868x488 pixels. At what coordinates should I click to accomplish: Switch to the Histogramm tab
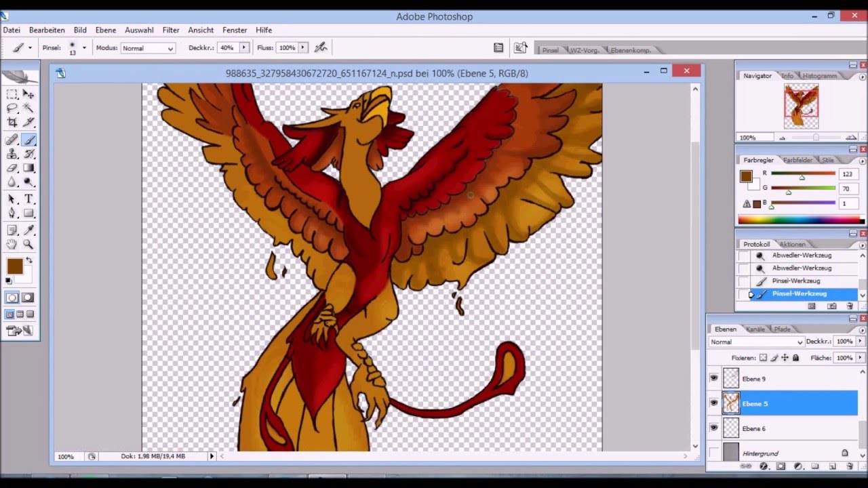pyautogui.click(x=819, y=76)
